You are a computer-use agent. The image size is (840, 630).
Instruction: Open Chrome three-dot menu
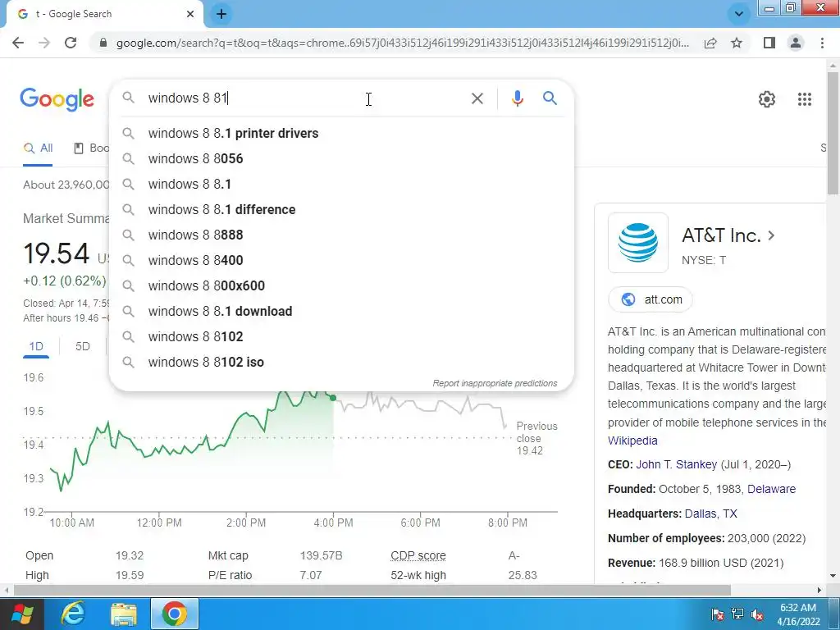[x=822, y=43]
